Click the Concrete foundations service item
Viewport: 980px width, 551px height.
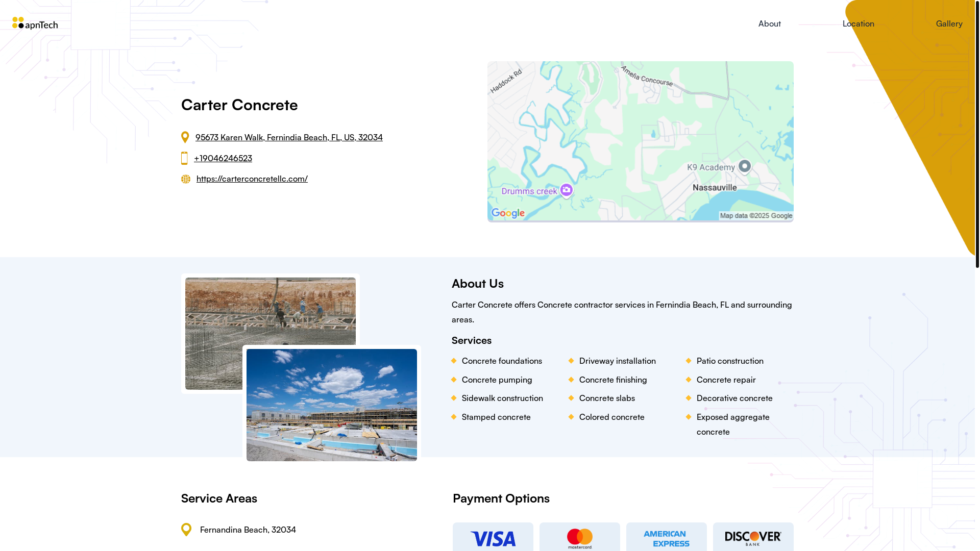(x=502, y=361)
